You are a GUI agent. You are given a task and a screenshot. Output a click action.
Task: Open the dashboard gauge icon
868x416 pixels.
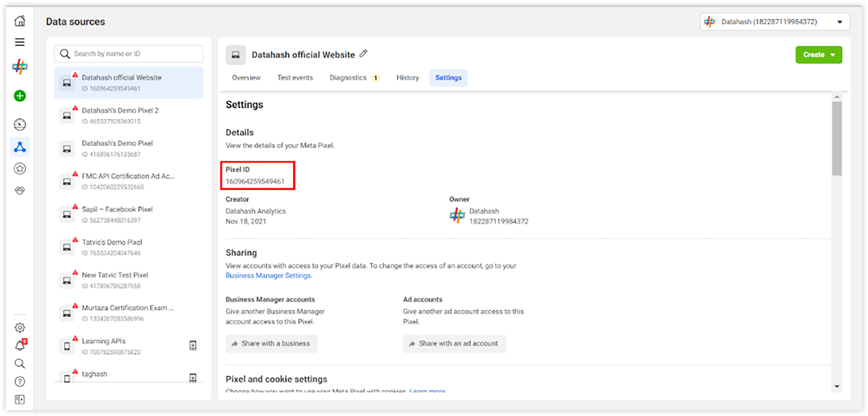[x=20, y=124]
